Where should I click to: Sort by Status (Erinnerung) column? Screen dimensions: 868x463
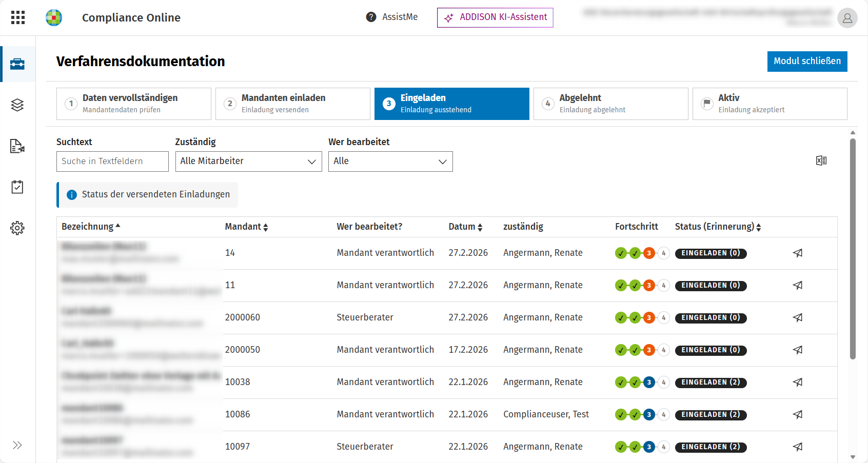[718, 227]
